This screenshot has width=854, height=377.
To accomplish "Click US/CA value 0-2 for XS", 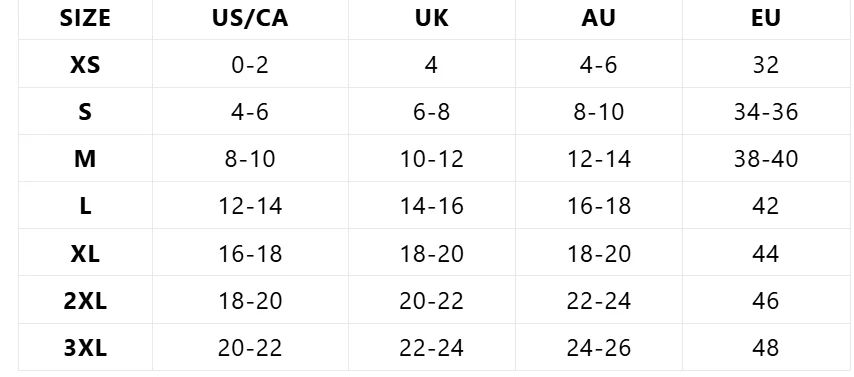I will point(250,65).
